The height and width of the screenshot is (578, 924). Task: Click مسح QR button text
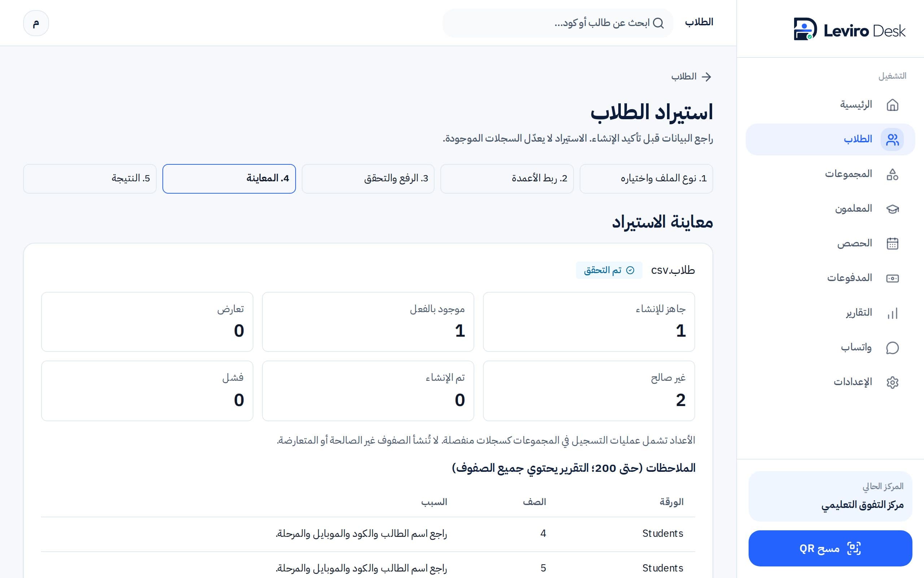819,549
